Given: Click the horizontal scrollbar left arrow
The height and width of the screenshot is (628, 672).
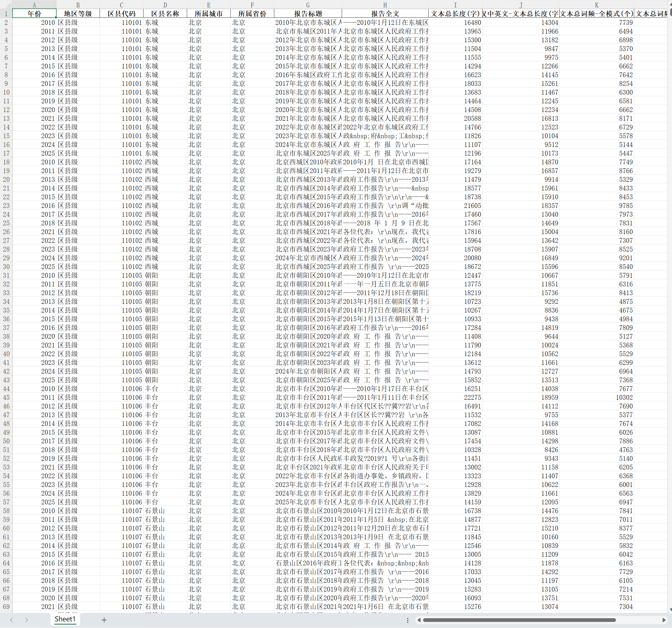Looking at the screenshot, I should point(419,620).
